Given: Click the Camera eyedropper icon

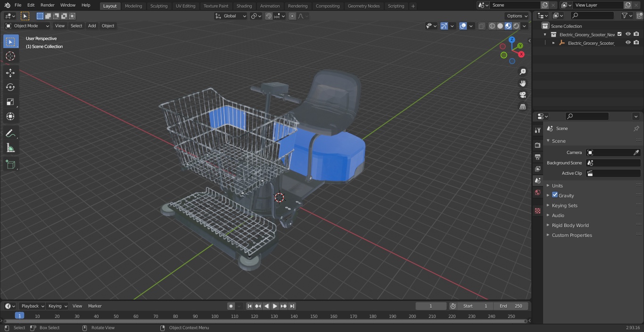Looking at the screenshot, I should coord(636,153).
